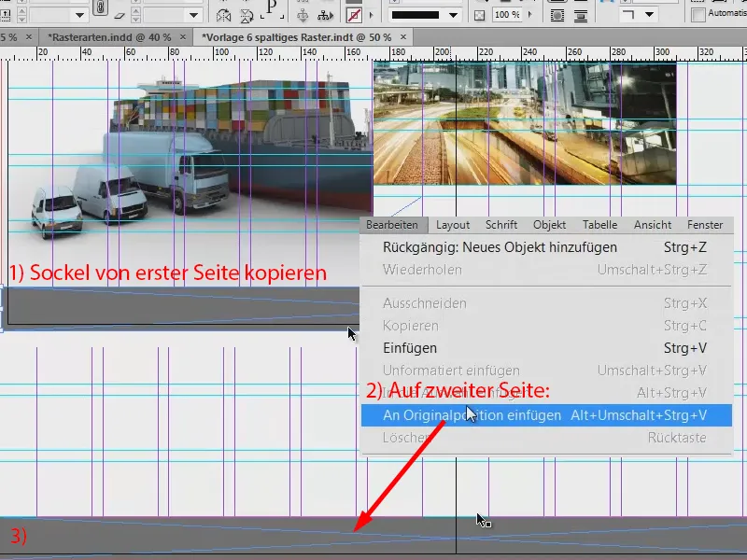Click the checkered opacity icon
This screenshot has height=560, width=747.
[480, 15]
